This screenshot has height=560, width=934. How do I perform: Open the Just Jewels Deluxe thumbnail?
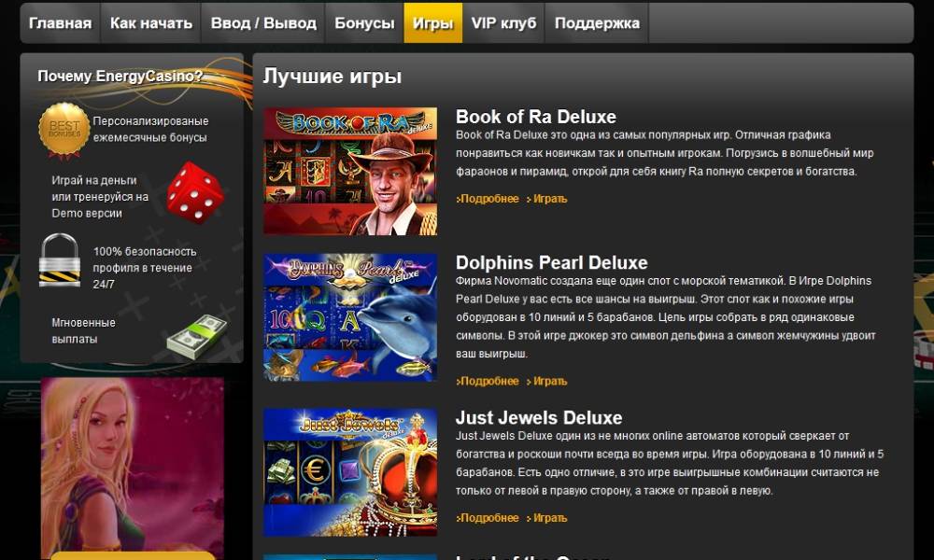(350, 472)
